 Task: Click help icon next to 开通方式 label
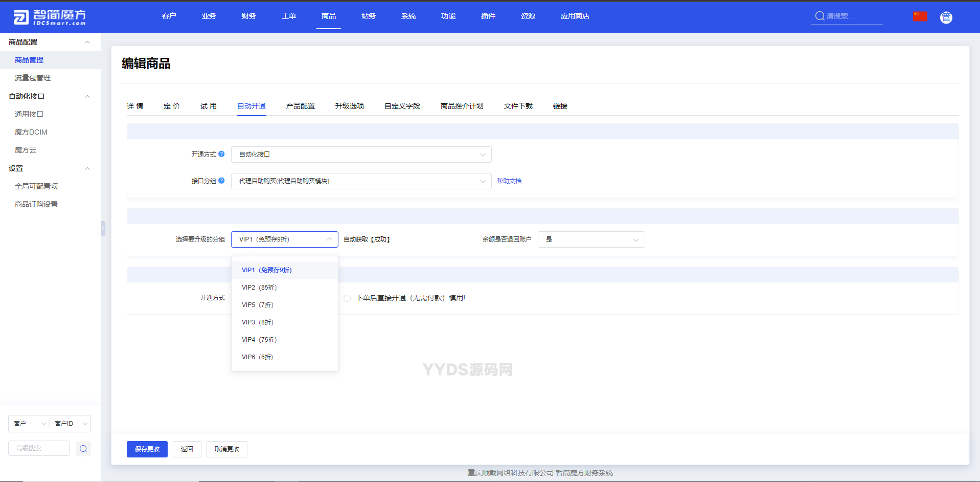221,154
